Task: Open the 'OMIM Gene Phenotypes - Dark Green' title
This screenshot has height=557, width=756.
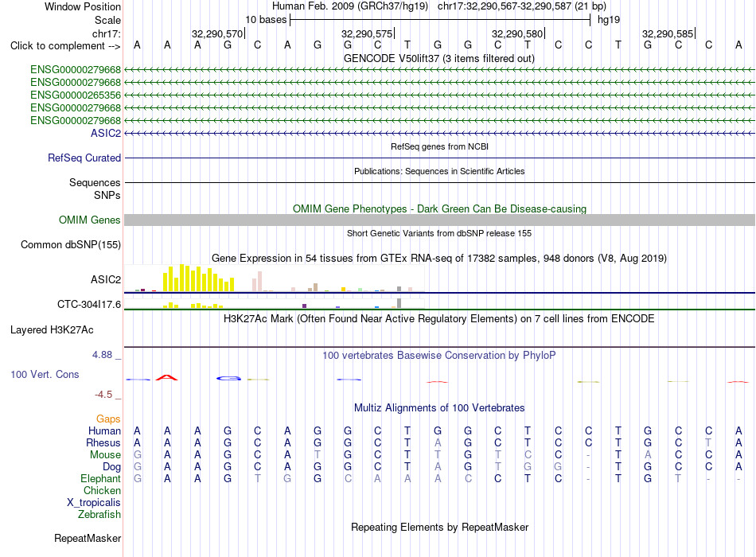Action: pos(439,208)
